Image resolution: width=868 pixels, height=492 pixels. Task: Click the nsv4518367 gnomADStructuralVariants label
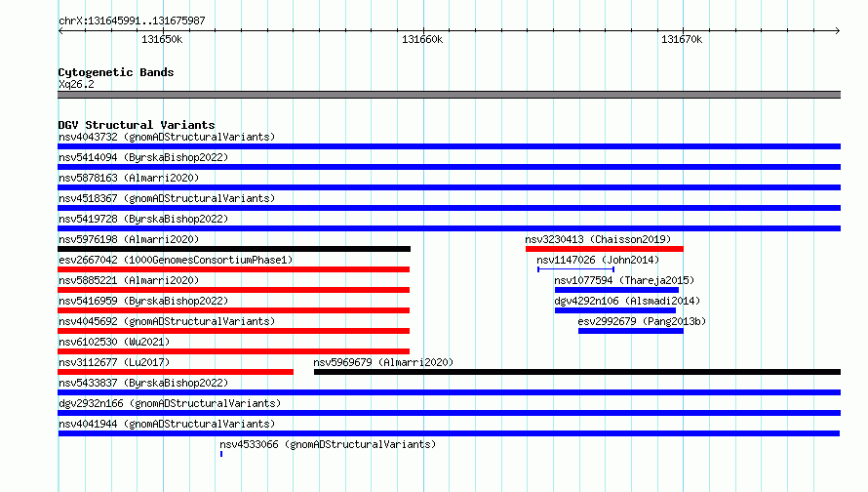click(x=167, y=198)
